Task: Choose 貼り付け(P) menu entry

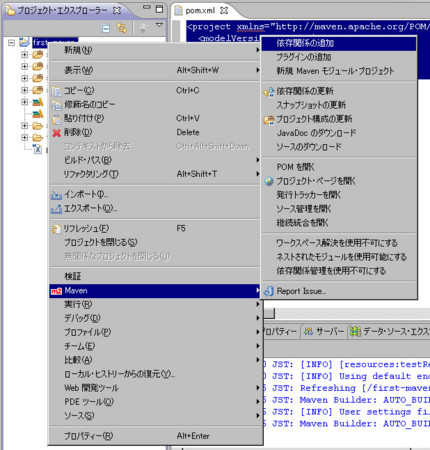Action: tap(155, 119)
